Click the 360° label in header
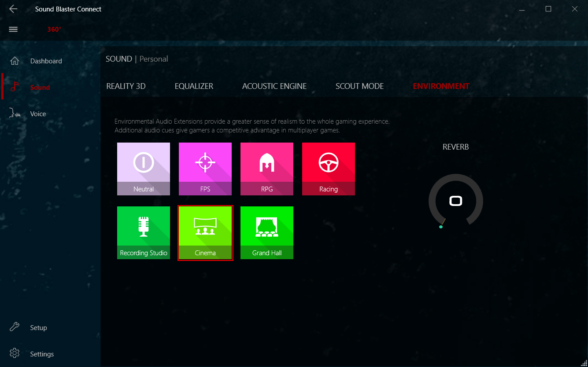 (x=54, y=29)
